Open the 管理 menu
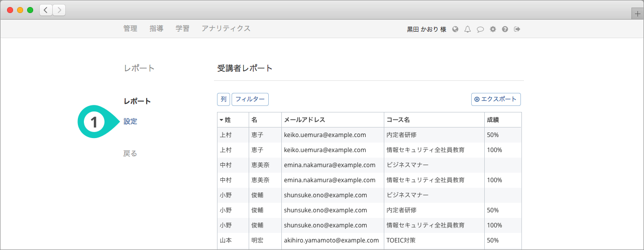 pos(130,29)
